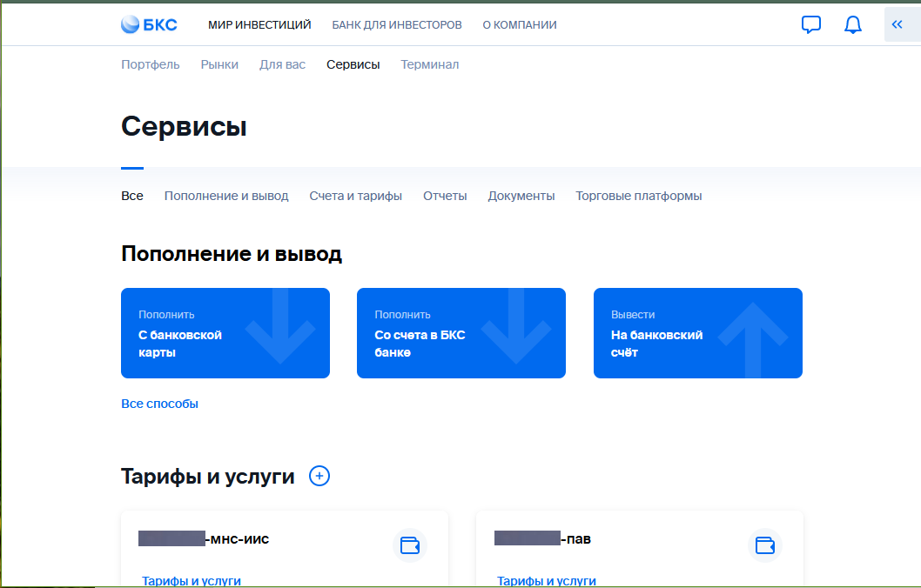Open МИР ИНВЕСТИЦИЙ top menu

click(x=259, y=25)
